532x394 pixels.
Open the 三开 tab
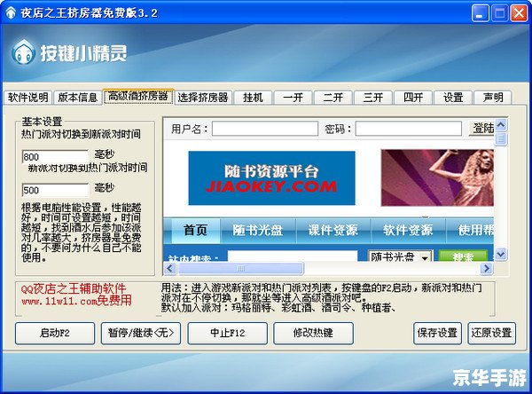[x=373, y=98]
